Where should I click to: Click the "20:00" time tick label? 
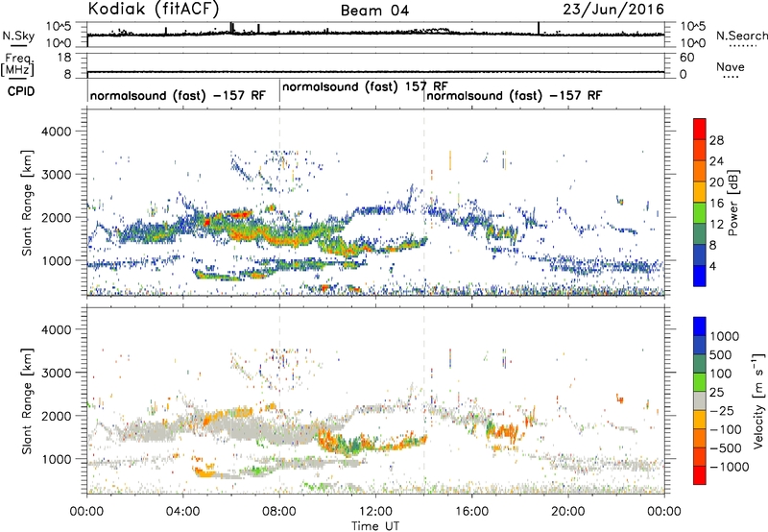(568, 512)
